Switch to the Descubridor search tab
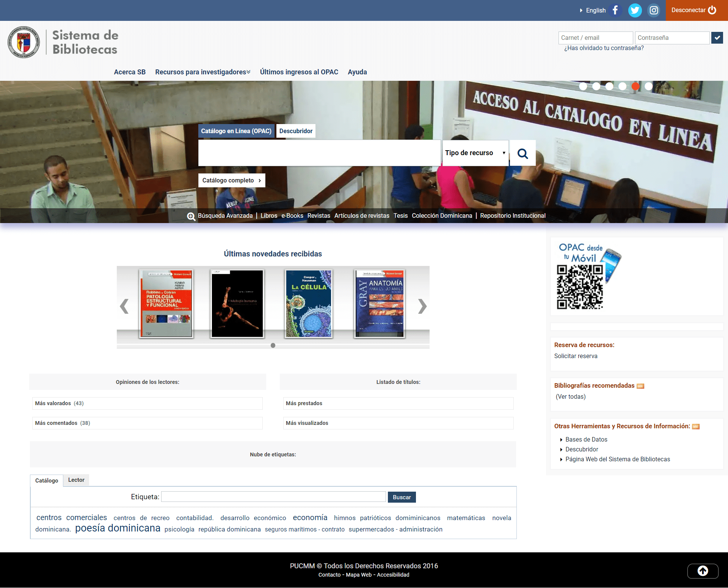 [296, 131]
